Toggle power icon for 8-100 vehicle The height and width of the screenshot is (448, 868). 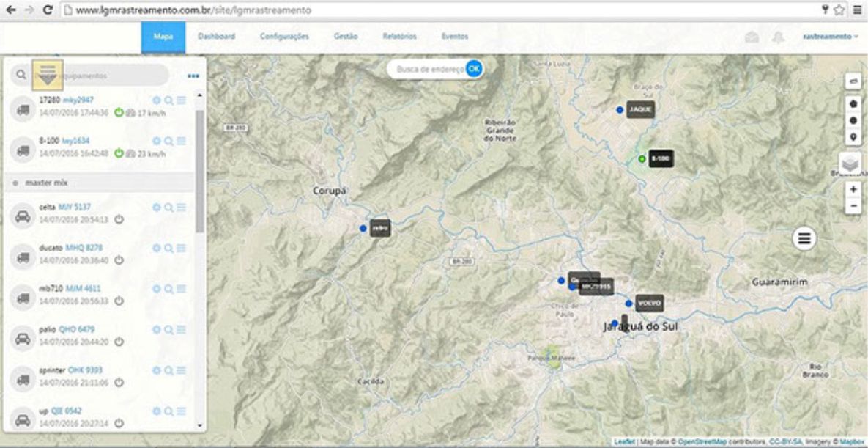click(119, 154)
